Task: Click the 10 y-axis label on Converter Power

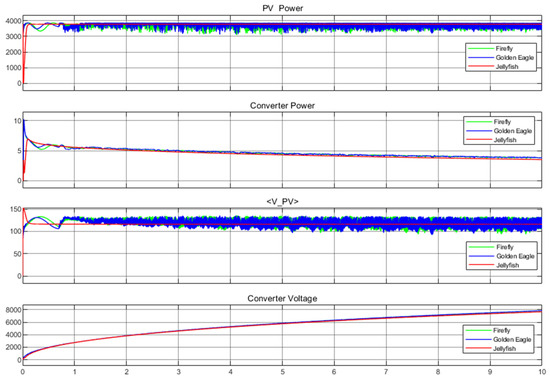Action: [x=17, y=121]
